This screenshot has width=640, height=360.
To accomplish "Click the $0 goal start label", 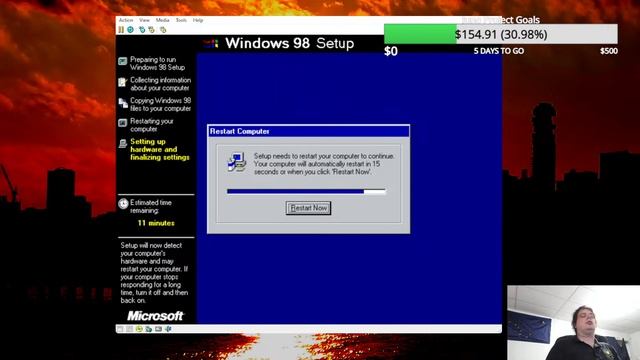I will tap(391, 51).
